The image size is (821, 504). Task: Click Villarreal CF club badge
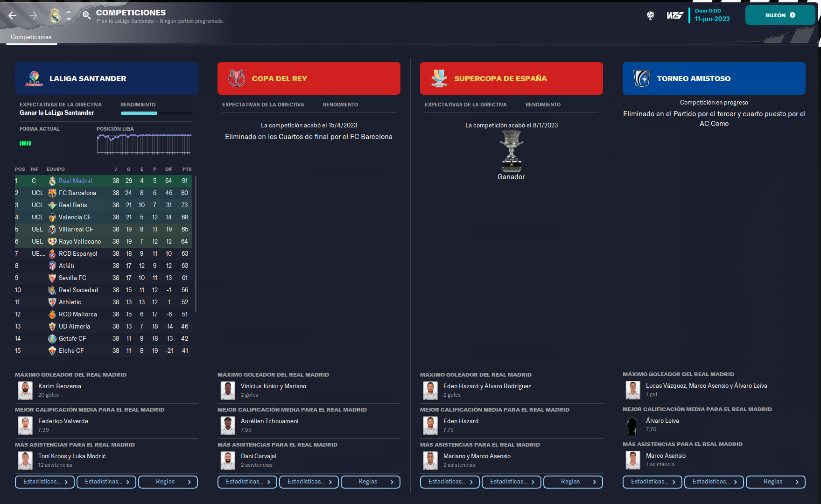(x=52, y=229)
